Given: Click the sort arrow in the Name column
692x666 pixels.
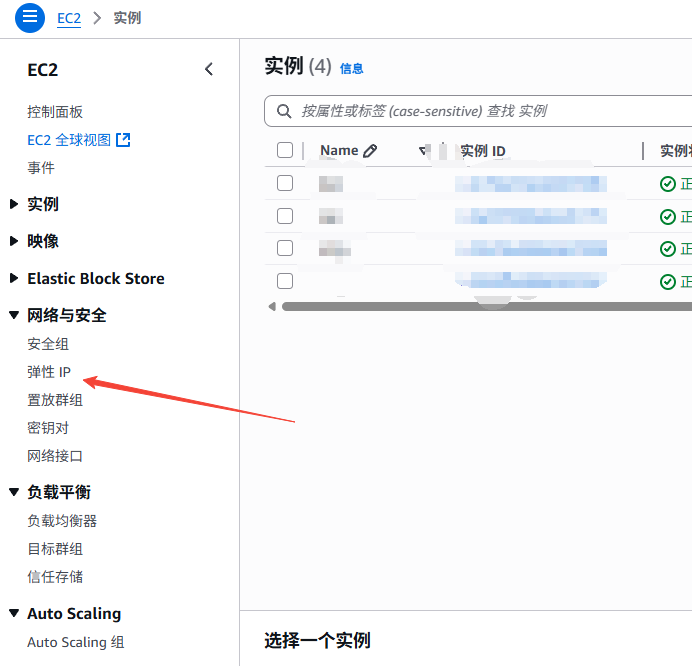Looking at the screenshot, I should coord(422,151).
